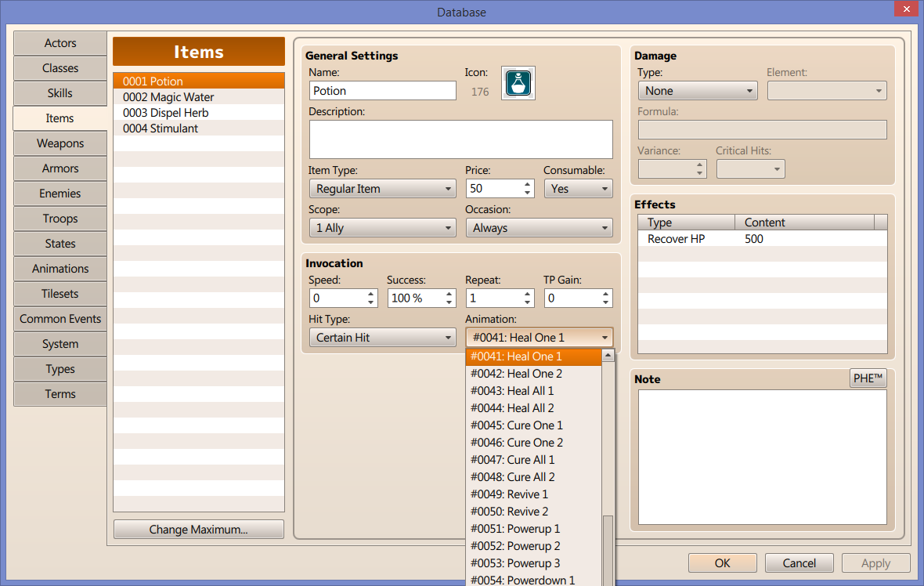Screen dimensions: 924x586
Task: Open the Tilesets tab
Action: coord(60,294)
